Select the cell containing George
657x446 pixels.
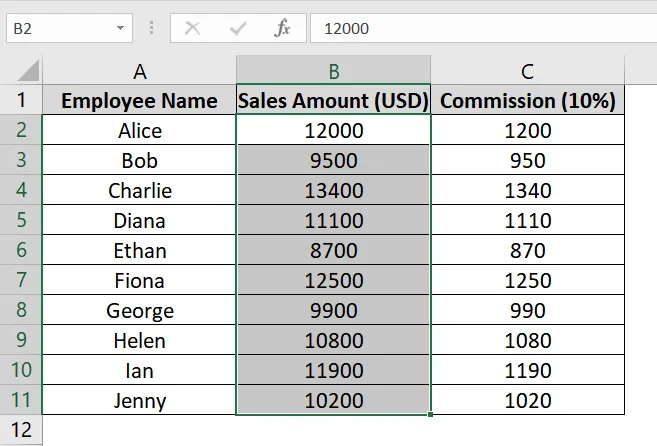point(140,310)
